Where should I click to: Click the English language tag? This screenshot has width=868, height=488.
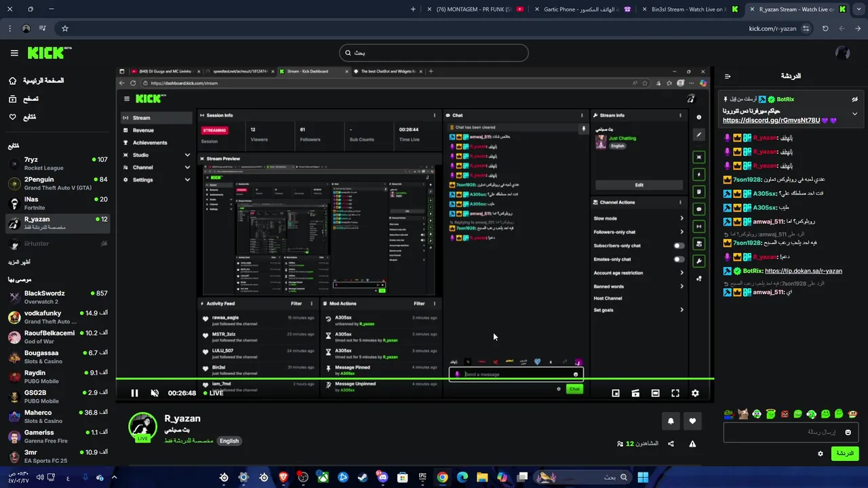229,441
